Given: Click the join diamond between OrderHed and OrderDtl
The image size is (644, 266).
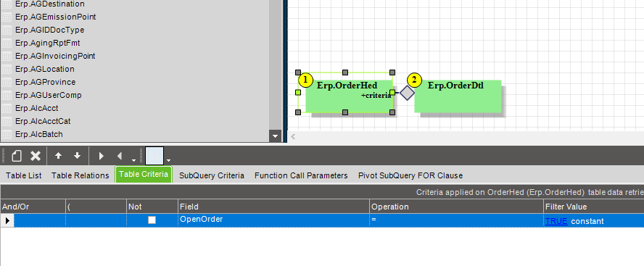Looking at the screenshot, I should pyautogui.click(x=407, y=93).
